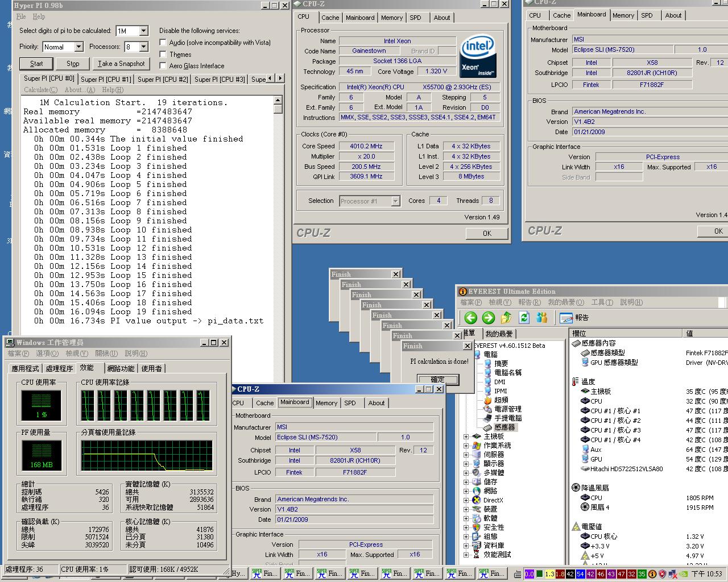Click 欄位 column header in EVEREST
728x582 pixels.
[x=626, y=334]
